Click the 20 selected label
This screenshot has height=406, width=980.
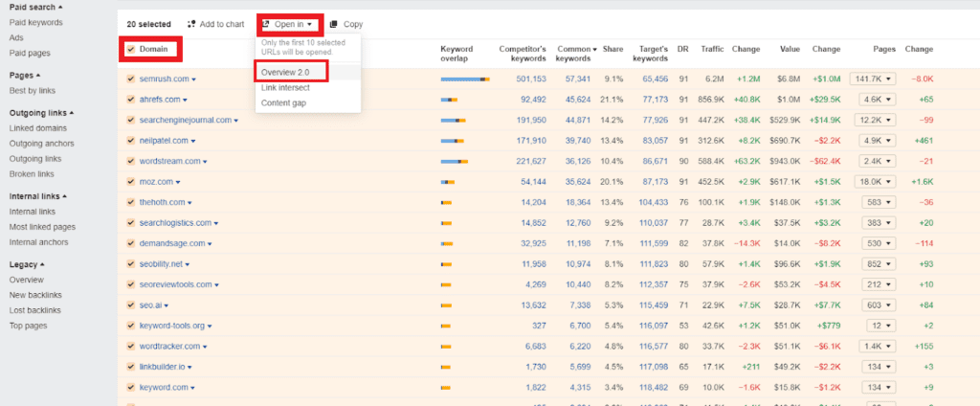(x=148, y=24)
